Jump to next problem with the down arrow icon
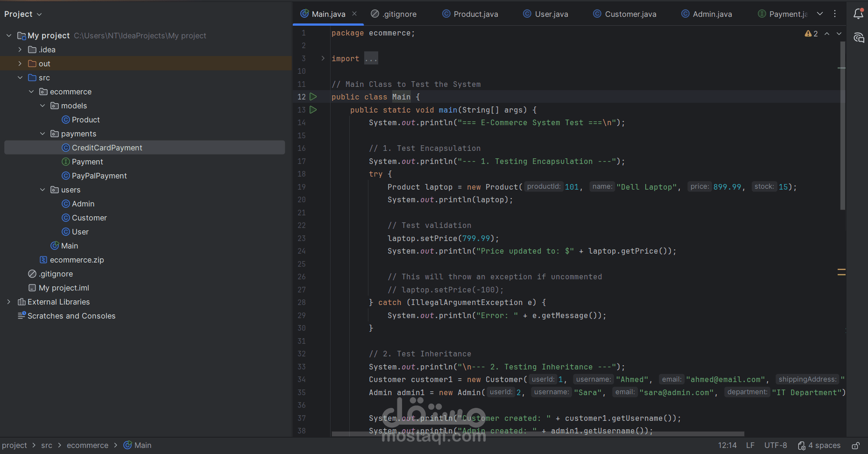 (839, 33)
